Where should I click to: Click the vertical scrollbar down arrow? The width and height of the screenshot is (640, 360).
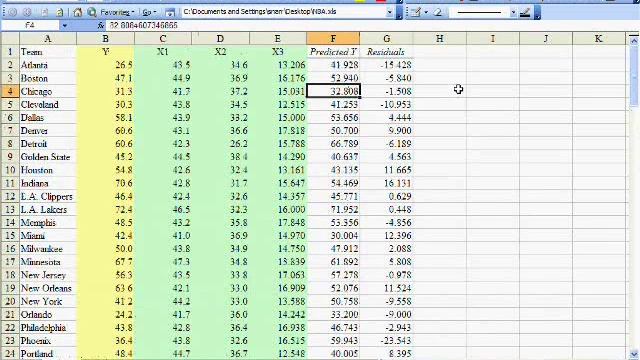(x=633, y=354)
